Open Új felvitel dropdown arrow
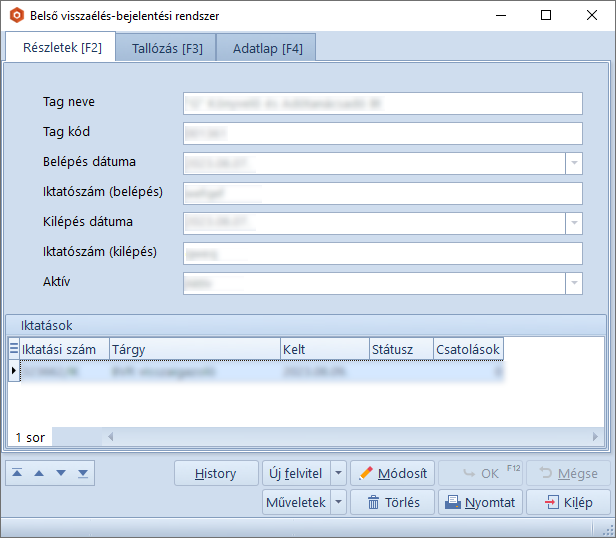This screenshot has width=616, height=538. [x=338, y=473]
